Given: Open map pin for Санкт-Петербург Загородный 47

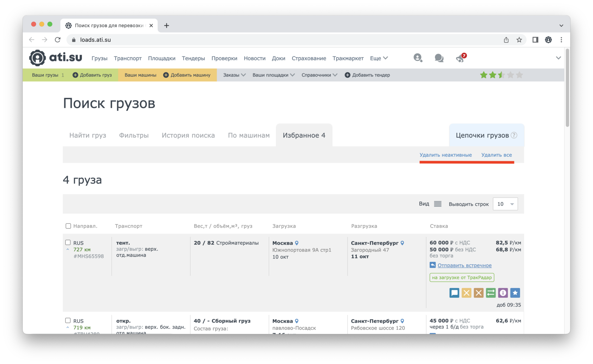Looking at the screenshot, I should click(402, 243).
